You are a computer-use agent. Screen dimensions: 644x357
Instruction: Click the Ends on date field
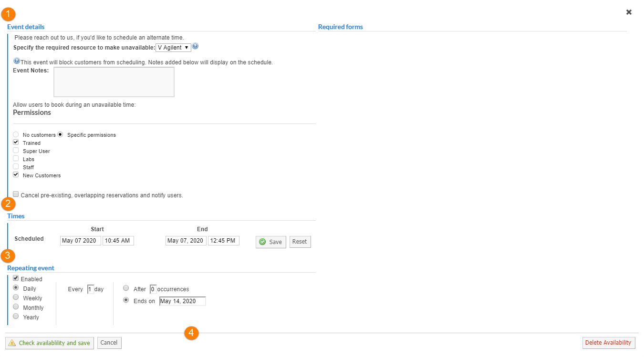(x=182, y=301)
